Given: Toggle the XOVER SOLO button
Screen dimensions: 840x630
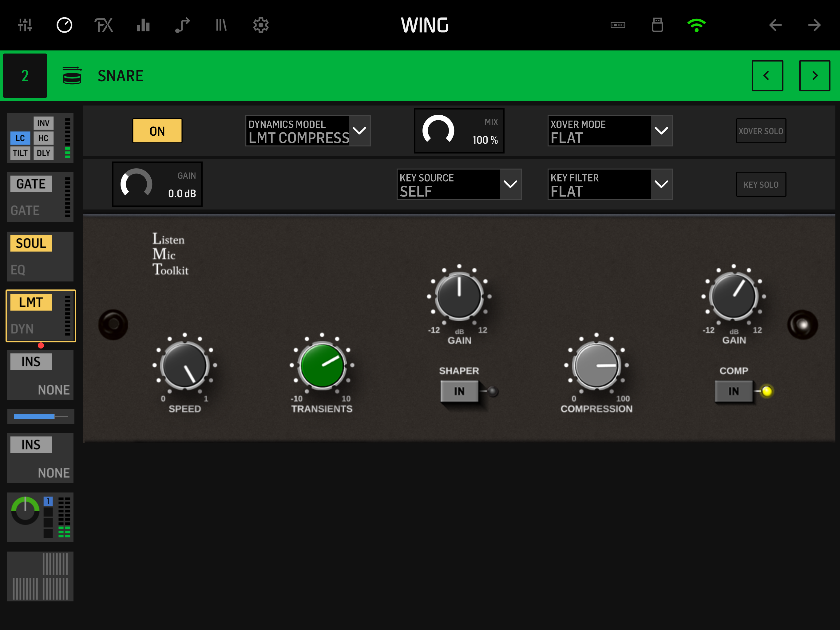Looking at the screenshot, I should coord(761,131).
